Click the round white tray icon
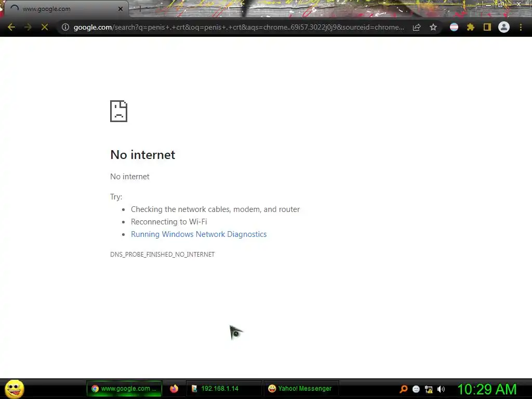Viewport: 532px width, 399px height. pos(416,389)
